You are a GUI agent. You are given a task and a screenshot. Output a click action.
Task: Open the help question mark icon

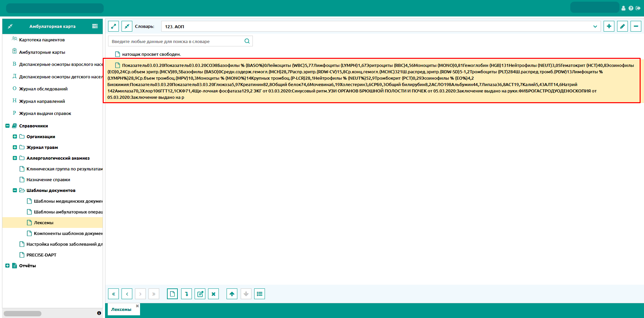pyautogui.click(x=631, y=8)
